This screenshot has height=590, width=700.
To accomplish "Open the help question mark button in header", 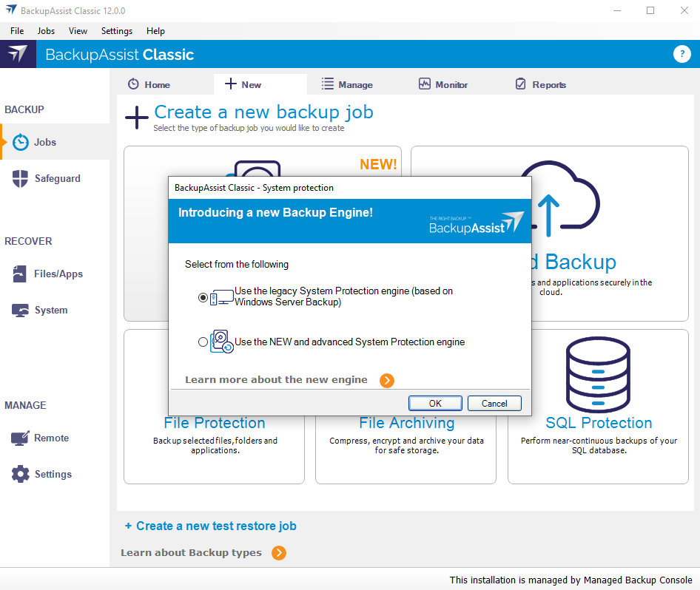I will pyautogui.click(x=682, y=54).
